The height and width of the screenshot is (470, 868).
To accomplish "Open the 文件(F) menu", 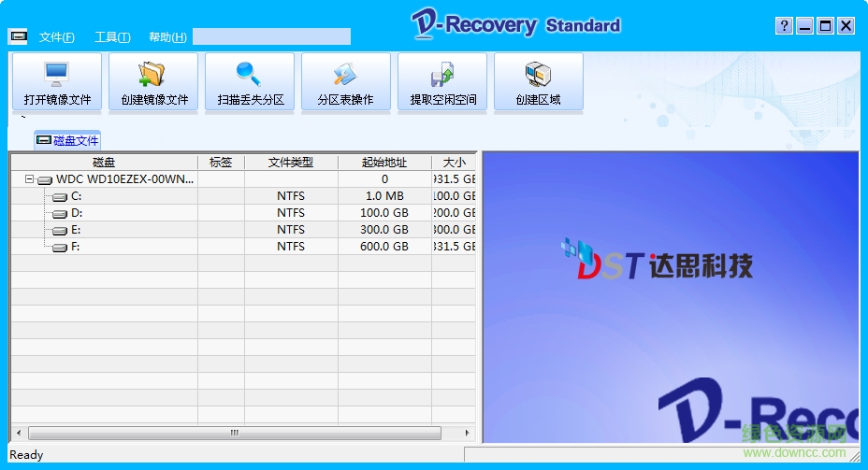I will point(57,37).
